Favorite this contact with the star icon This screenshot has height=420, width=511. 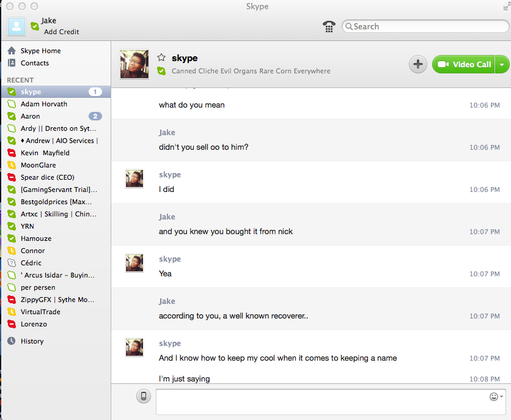click(x=161, y=57)
